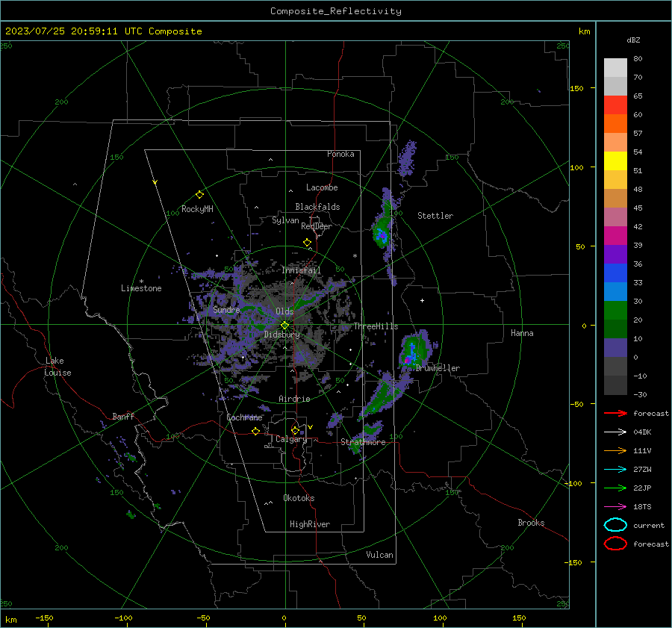Click the yellow diamond marker near RockyMH
The height and width of the screenshot is (628, 672).
click(199, 195)
